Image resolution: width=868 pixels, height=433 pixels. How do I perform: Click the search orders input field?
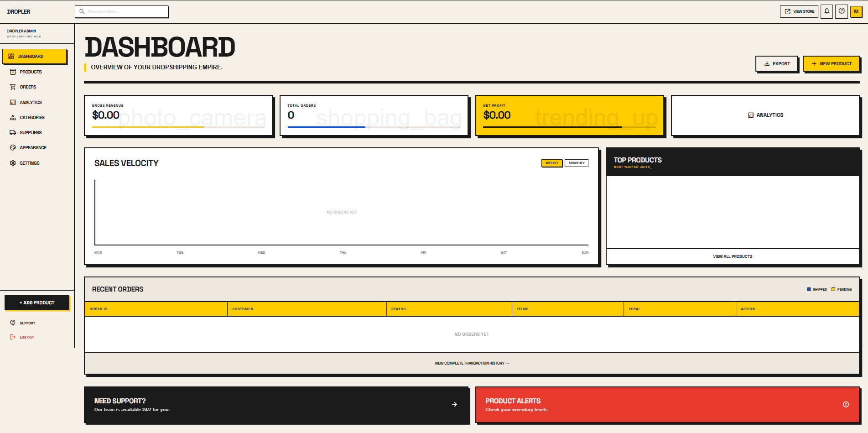pyautogui.click(x=121, y=11)
